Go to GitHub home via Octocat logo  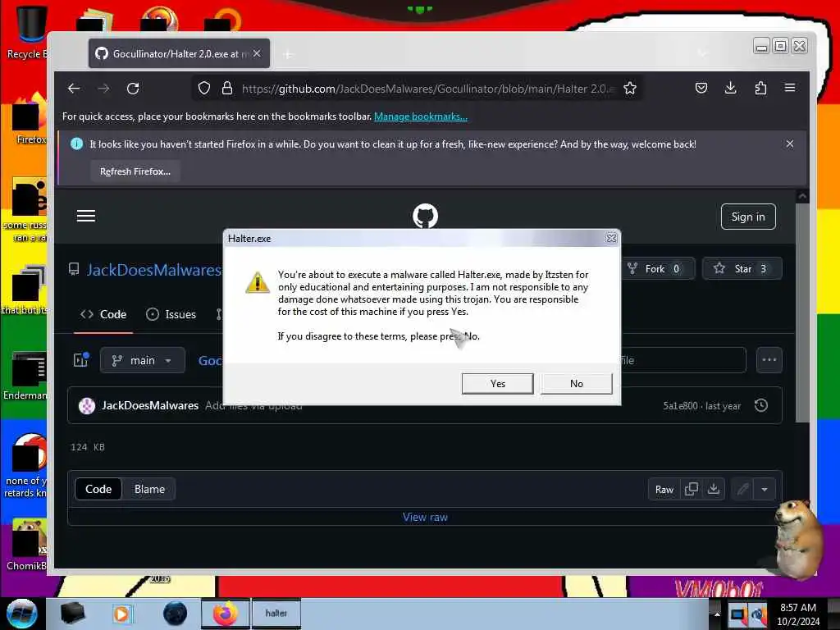point(426,216)
